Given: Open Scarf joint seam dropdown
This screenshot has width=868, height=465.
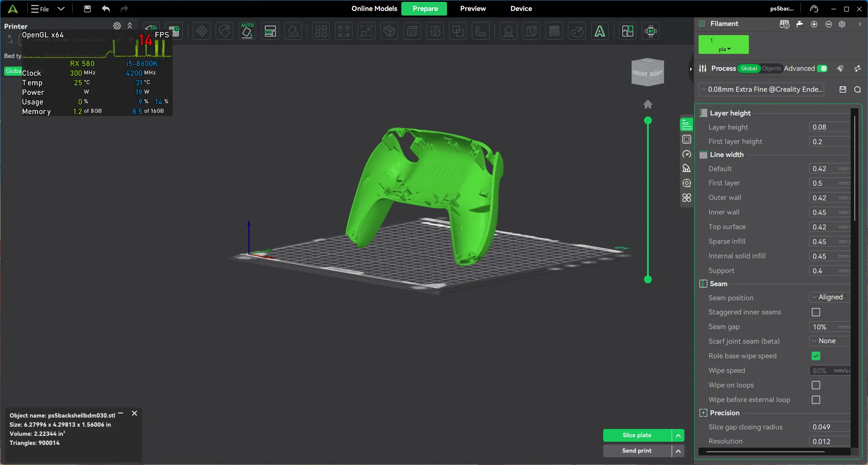Looking at the screenshot, I should pos(830,341).
